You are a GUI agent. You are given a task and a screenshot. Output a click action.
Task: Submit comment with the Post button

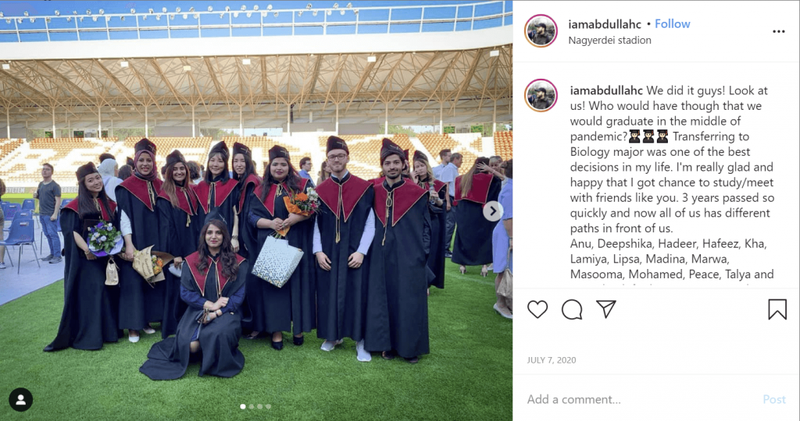pos(774,400)
